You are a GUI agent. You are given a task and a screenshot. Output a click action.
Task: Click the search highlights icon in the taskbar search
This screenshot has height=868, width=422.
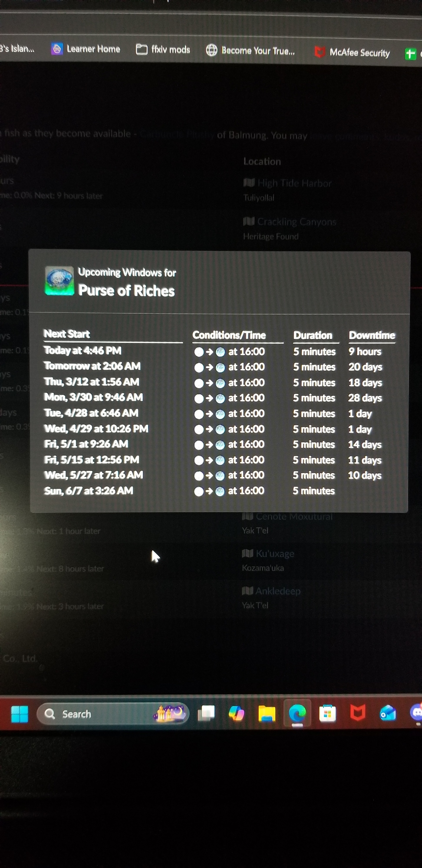[171, 713]
